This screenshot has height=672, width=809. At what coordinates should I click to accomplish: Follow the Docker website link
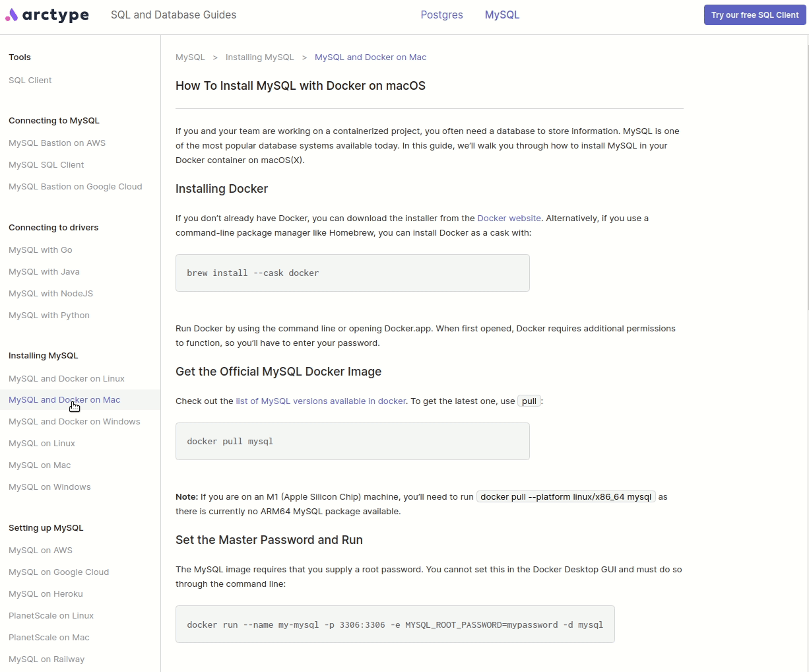tap(509, 218)
